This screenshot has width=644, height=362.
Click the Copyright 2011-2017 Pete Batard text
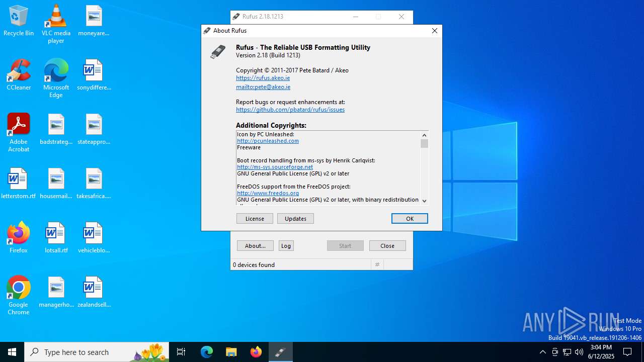coord(292,70)
